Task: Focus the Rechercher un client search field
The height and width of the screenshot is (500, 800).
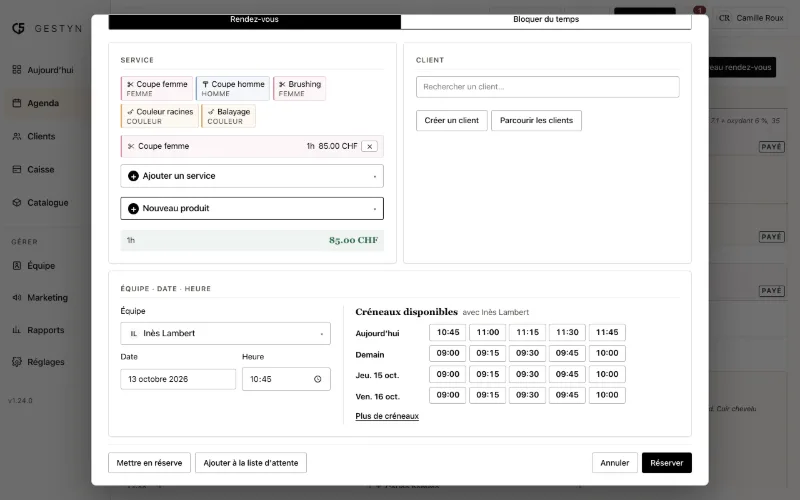Action: point(547,87)
